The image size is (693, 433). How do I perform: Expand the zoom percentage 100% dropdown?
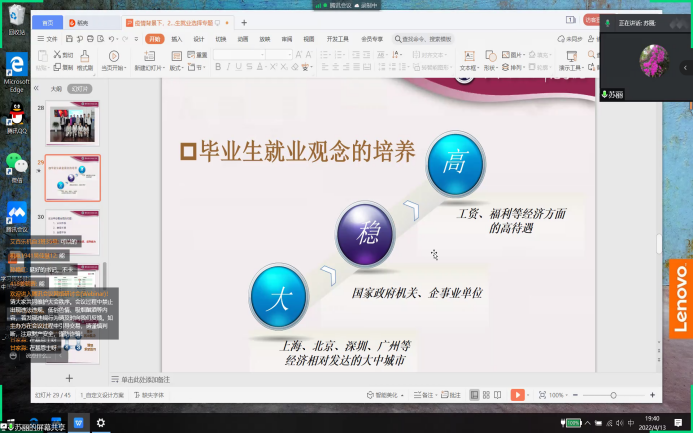[x=557, y=395]
